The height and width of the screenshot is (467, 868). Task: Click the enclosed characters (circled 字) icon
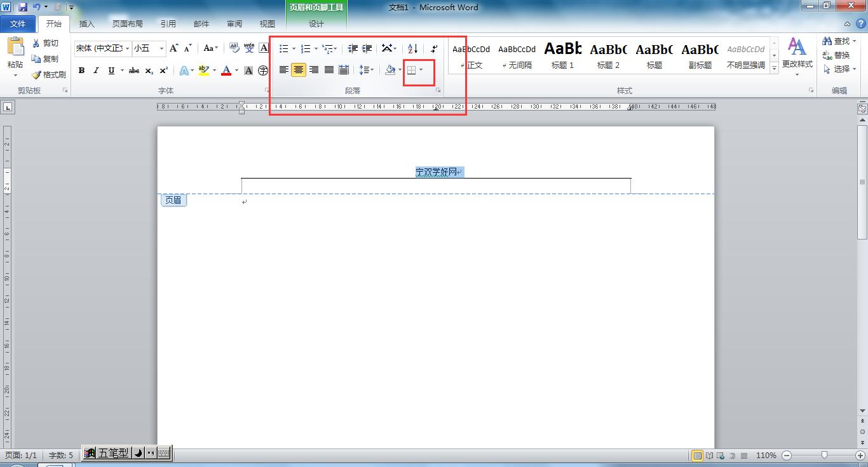pos(263,71)
